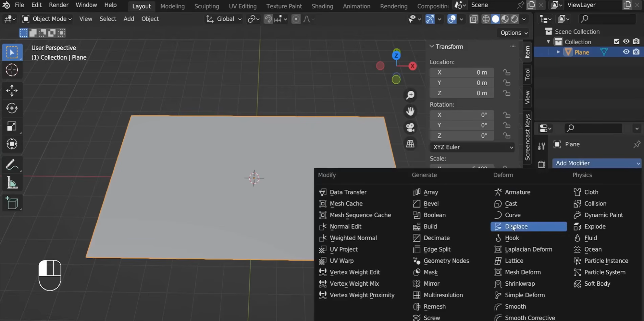Toggle snapping magnet icon
Viewport: 644px width, 321px height.
point(268,19)
